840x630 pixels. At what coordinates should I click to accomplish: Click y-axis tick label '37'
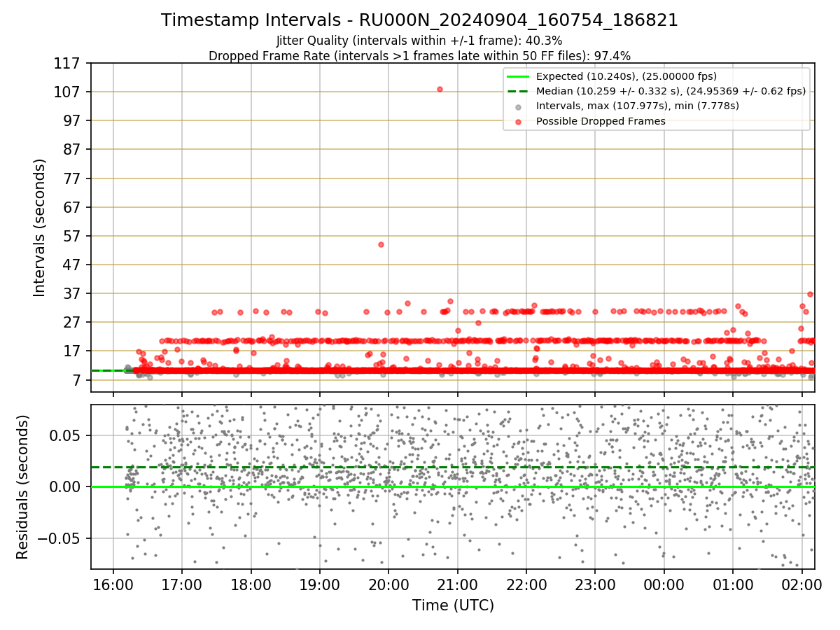click(x=72, y=293)
